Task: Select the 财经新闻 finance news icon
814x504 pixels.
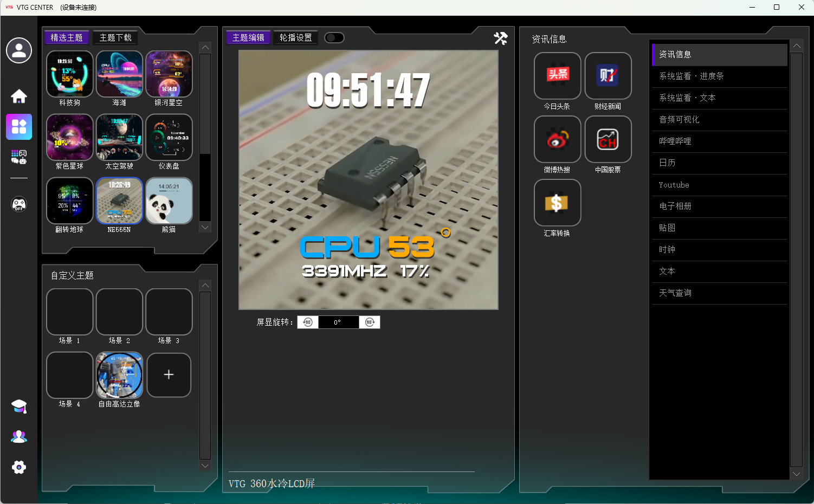Action: click(608, 76)
